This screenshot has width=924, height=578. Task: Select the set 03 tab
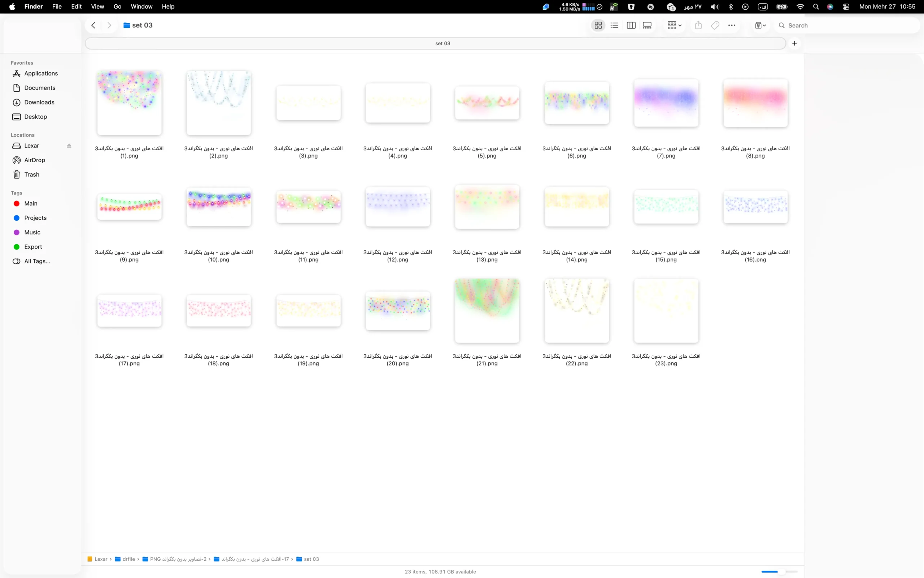[435, 43]
